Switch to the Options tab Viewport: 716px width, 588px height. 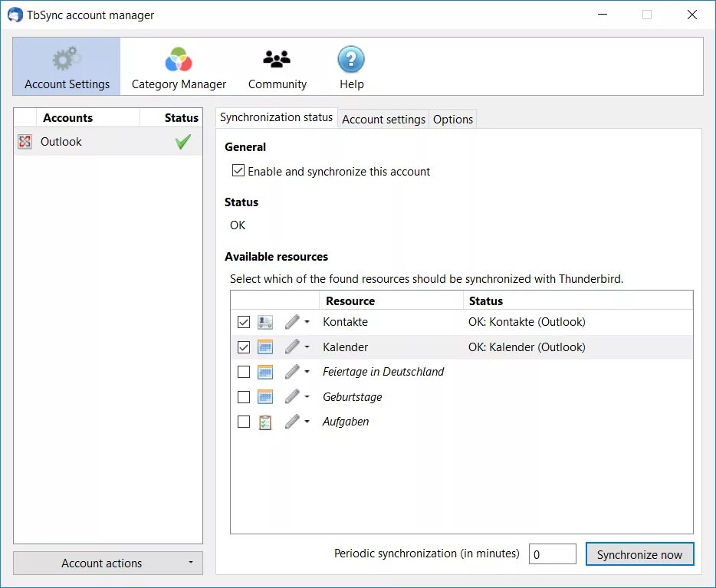tap(453, 119)
